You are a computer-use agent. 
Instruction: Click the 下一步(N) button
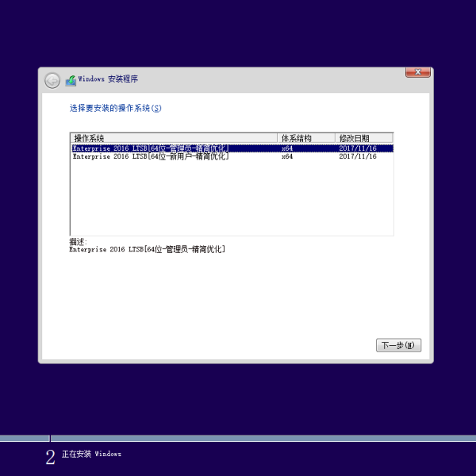398,345
